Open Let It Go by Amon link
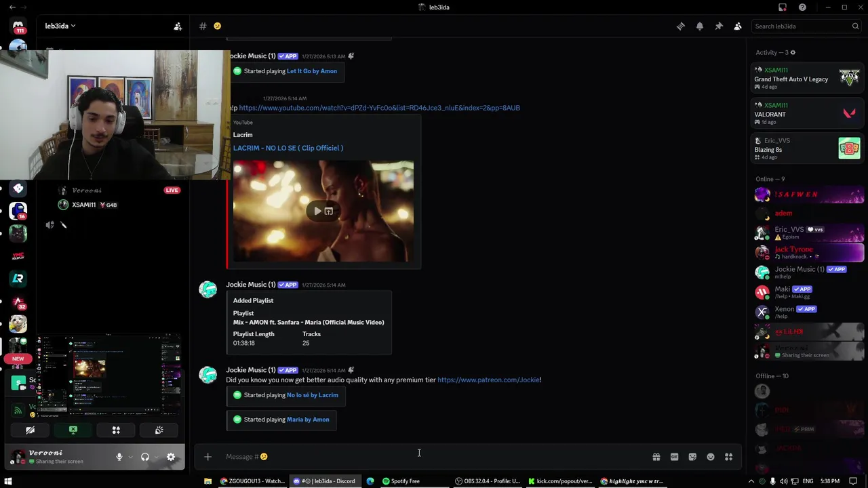Screen dimensions: 868x488 (x=312, y=71)
